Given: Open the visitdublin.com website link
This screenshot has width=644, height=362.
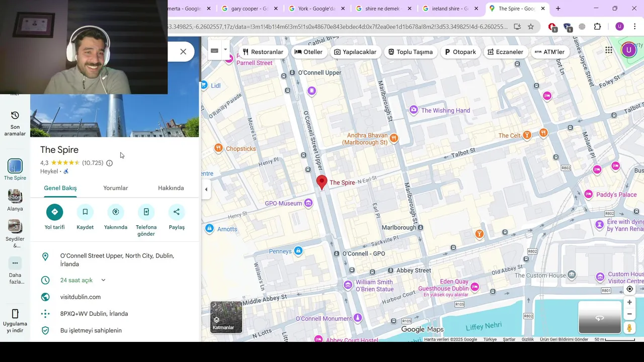Looking at the screenshot, I should pos(80,297).
